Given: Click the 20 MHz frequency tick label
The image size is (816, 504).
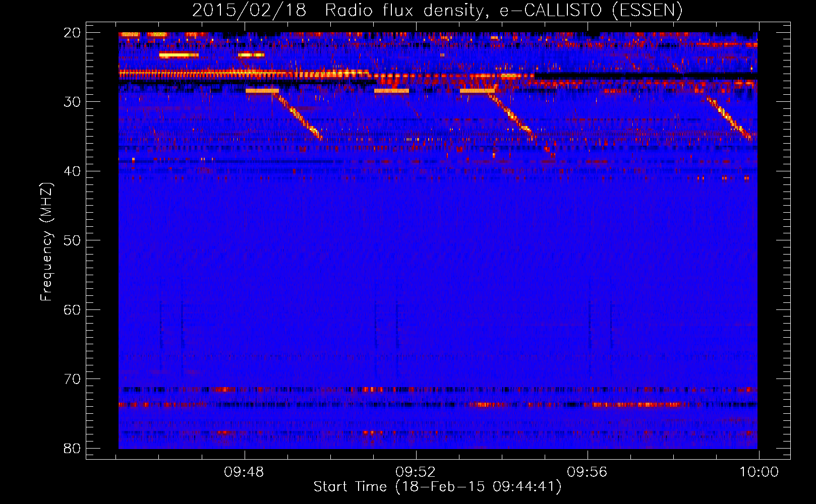Looking at the screenshot, I should (72, 33).
